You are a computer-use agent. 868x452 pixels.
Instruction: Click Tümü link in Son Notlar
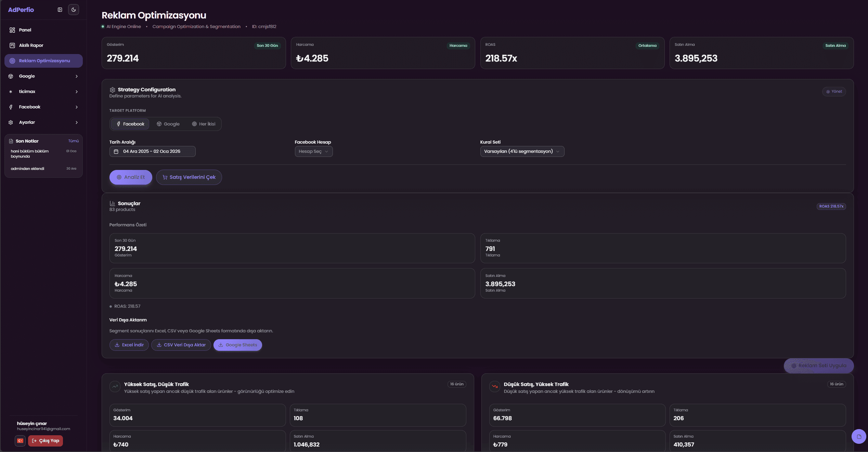click(x=73, y=141)
